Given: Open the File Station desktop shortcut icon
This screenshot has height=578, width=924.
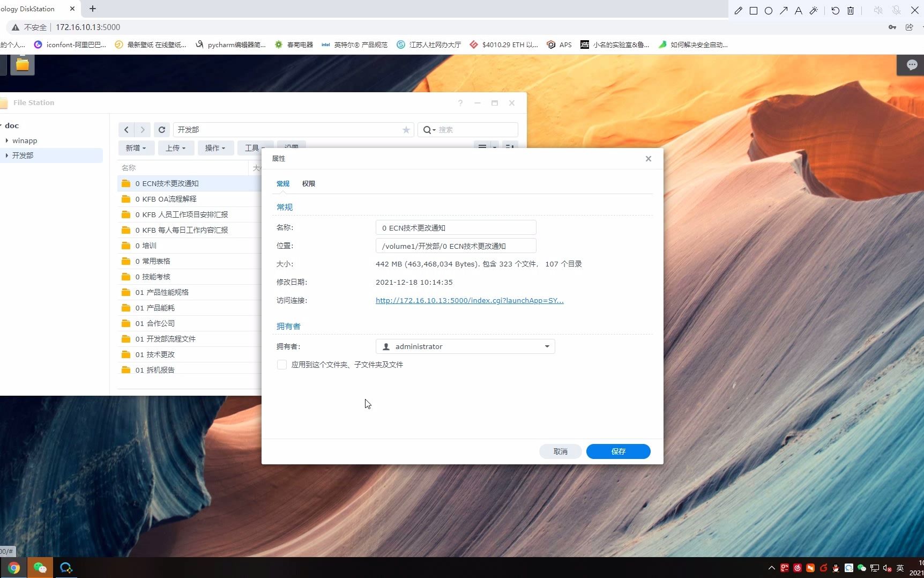Looking at the screenshot, I should pos(23,64).
